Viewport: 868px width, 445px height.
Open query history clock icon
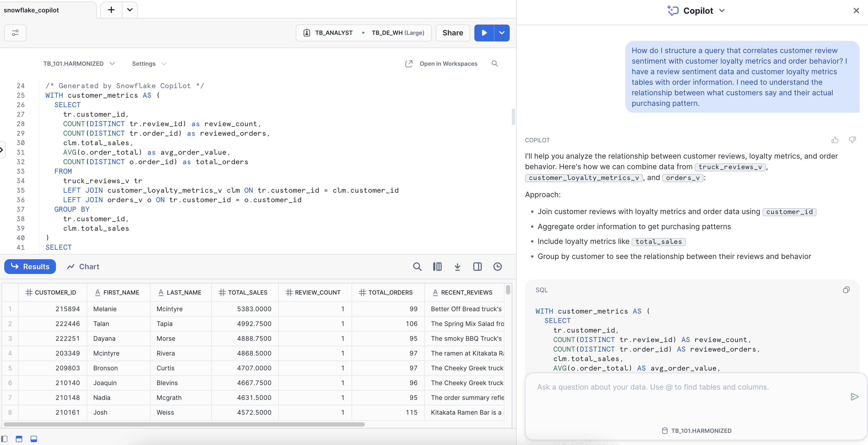[497, 267]
